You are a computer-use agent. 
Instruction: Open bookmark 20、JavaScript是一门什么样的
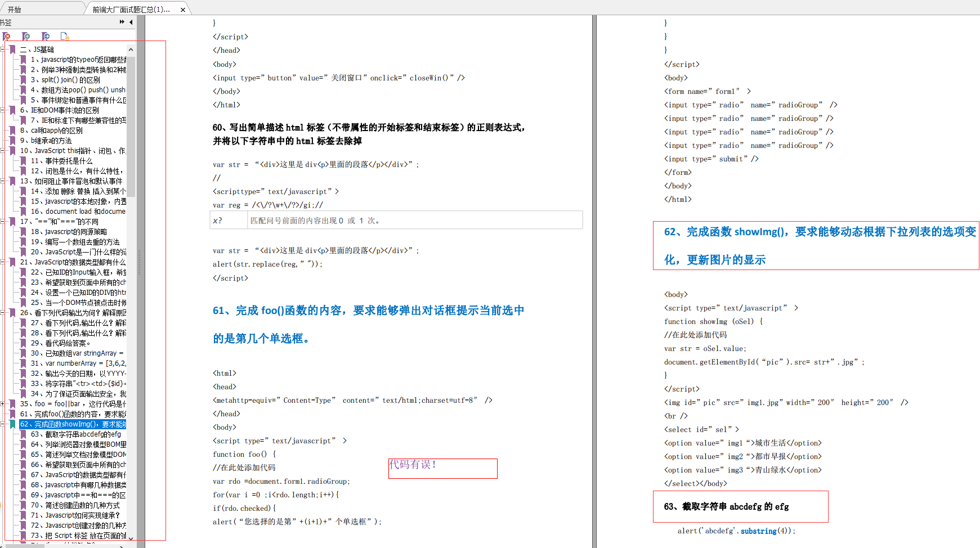78,252
